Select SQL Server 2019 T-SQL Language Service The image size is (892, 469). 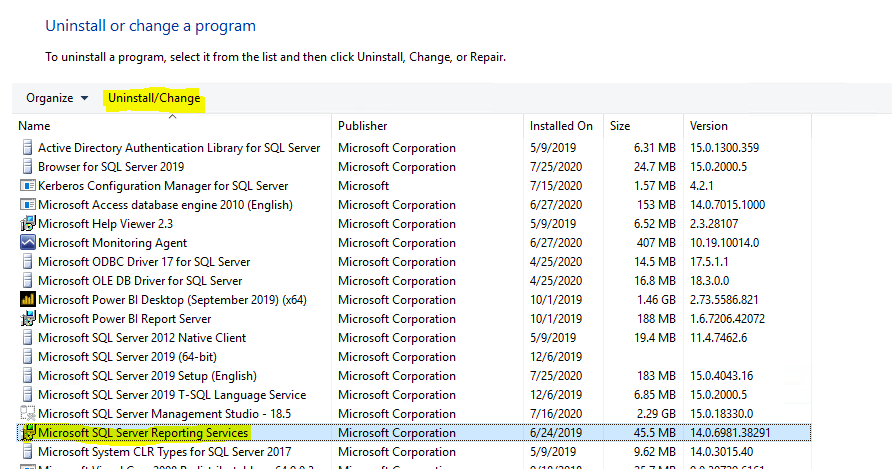click(172, 394)
